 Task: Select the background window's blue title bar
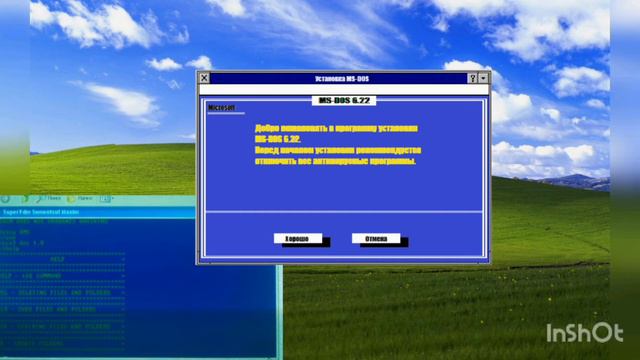98,212
